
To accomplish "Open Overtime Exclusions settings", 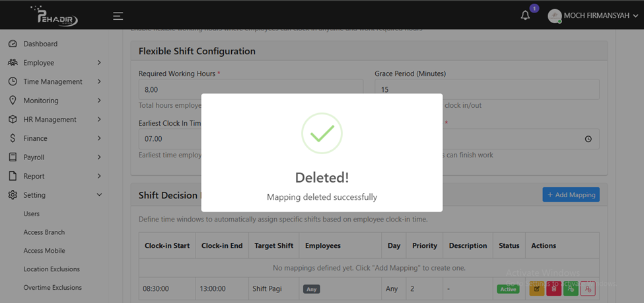I will [53, 288].
